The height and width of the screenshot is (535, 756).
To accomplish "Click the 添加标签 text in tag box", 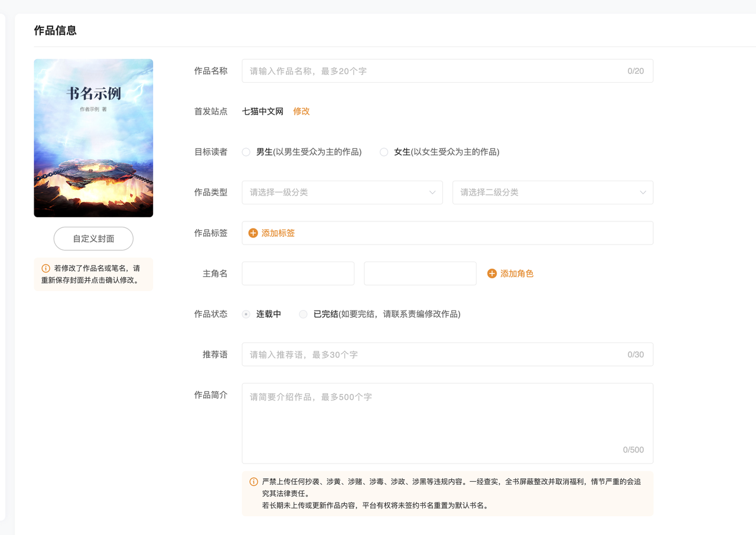I will click(278, 233).
